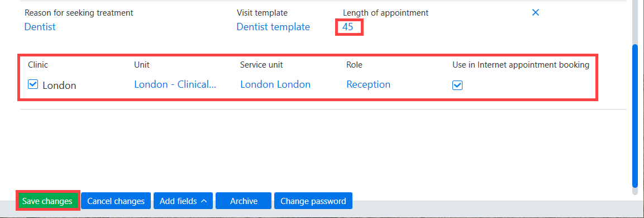The image size is (644, 218).
Task: Uncheck the London clinic checkbox
Action: pyautogui.click(x=33, y=85)
